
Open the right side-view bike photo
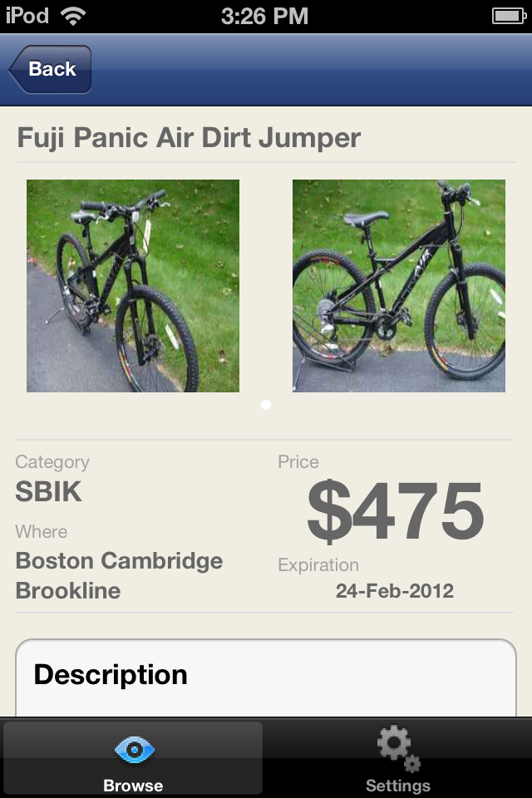(399, 285)
